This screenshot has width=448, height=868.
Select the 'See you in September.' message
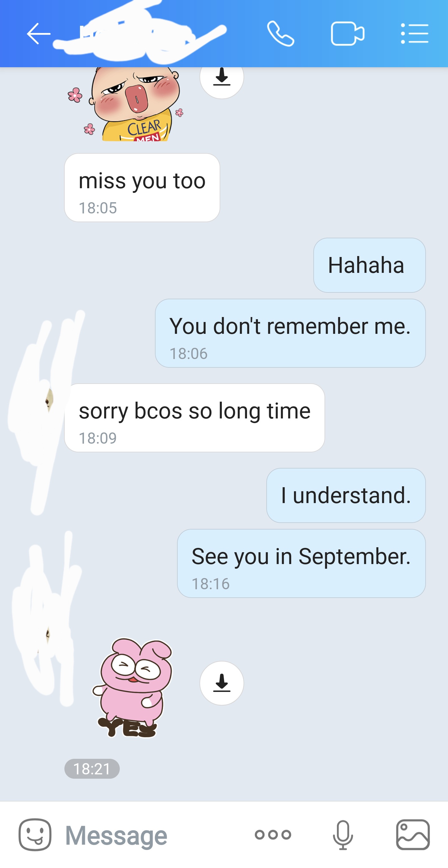(x=301, y=563)
